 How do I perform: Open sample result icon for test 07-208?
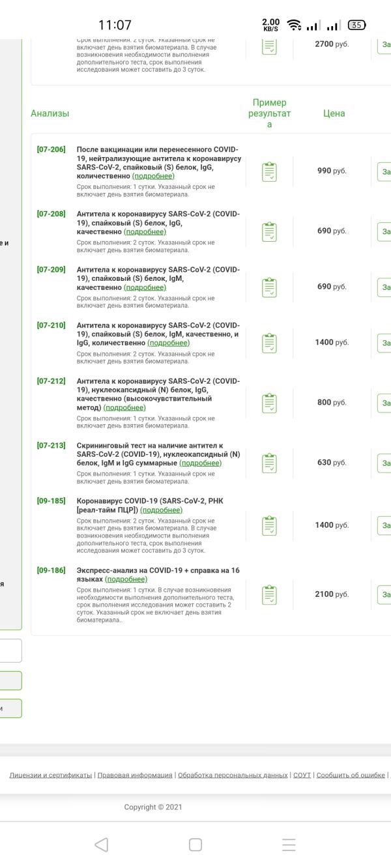pos(270,231)
